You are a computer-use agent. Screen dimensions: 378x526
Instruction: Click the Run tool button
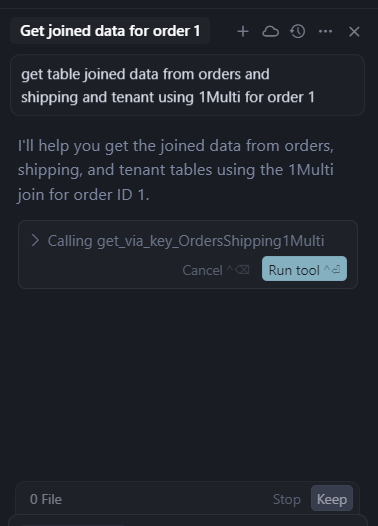(x=304, y=269)
